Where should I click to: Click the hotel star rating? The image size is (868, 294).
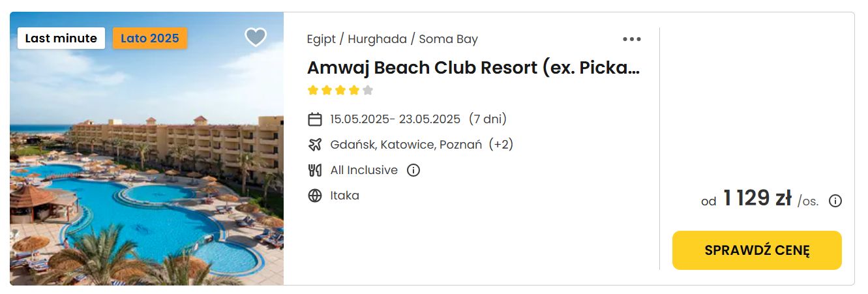point(340,91)
